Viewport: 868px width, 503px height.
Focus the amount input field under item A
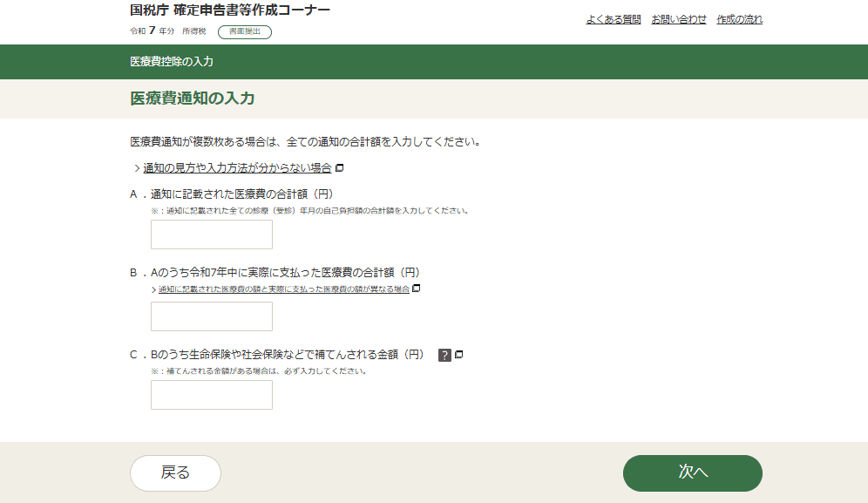point(211,234)
